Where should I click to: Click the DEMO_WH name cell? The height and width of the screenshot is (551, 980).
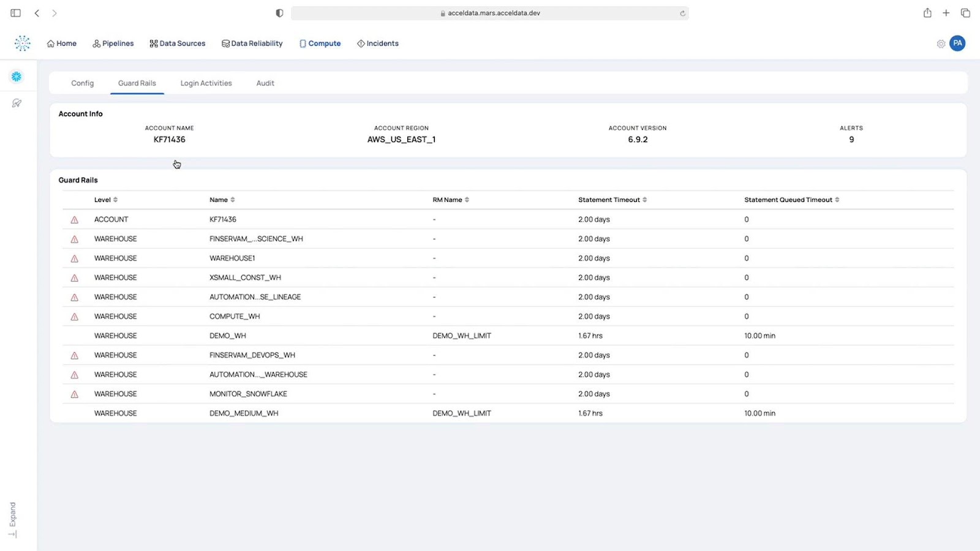click(228, 336)
